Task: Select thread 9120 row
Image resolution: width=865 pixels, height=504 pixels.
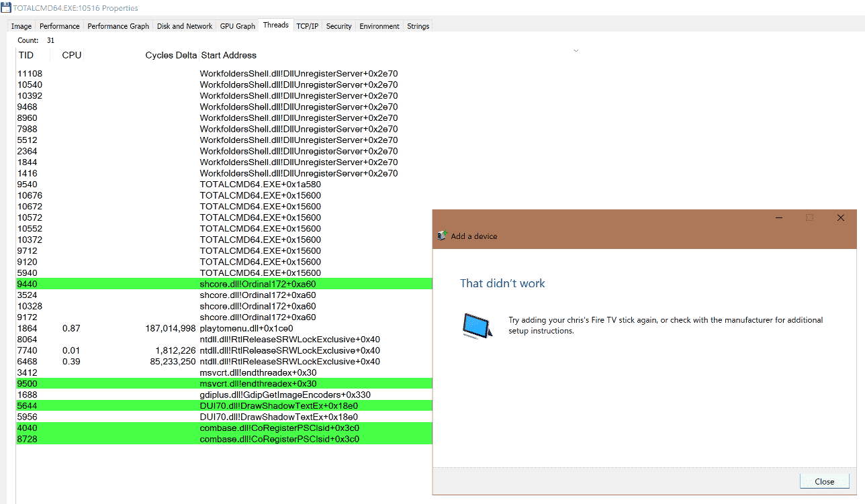Action: coord(224,262)
